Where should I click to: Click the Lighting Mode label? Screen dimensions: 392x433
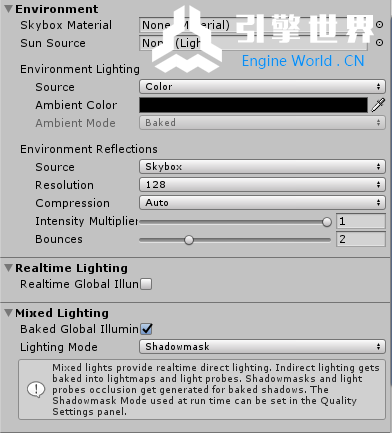pyautogui.click(x=59, y=347)
